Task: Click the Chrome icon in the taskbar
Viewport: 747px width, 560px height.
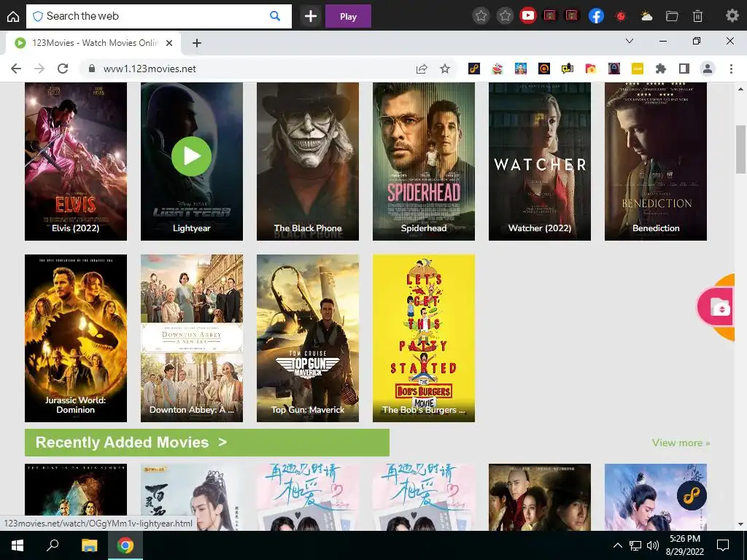Action: click(x=125, y=545)
